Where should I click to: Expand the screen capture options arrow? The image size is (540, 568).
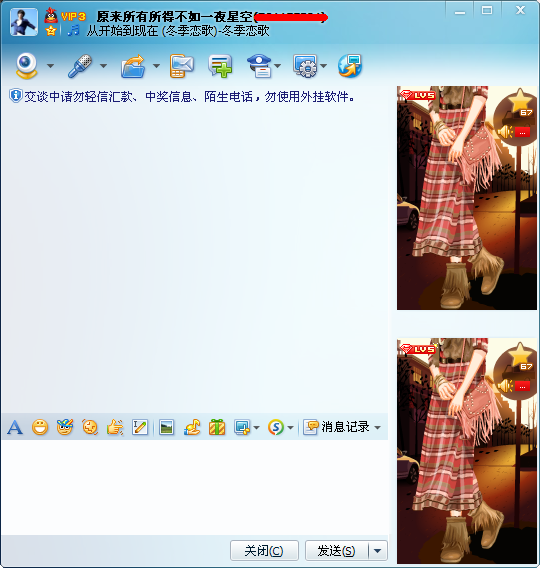(256, 428)
